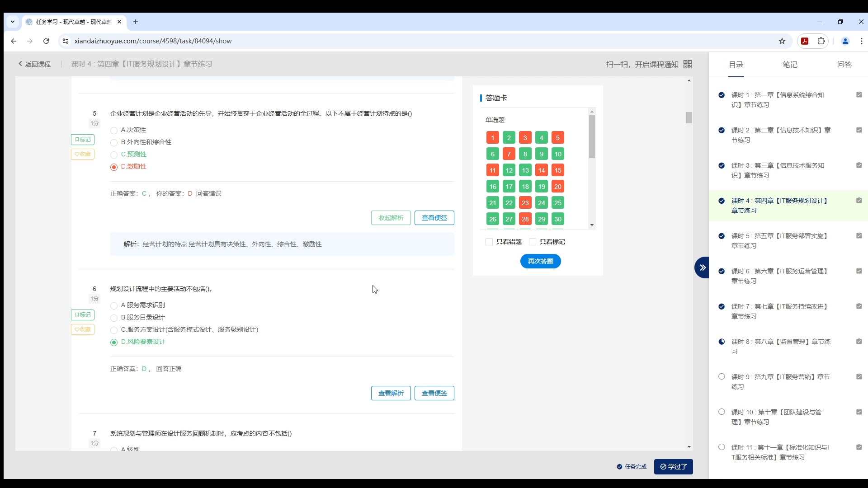Mark question 5 with 标记 button
Screen dimensions: 868x488
click(x=83, y=140)
